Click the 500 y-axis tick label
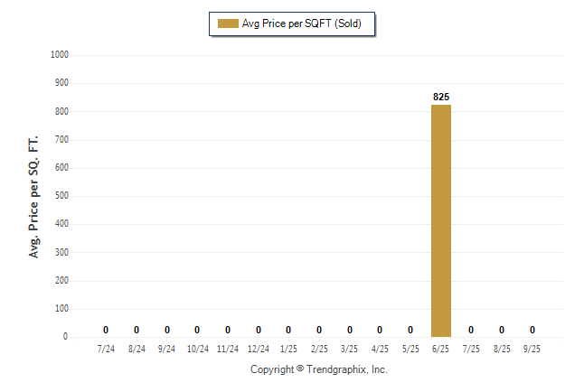Viewport: 584px width, 392px height. pyautogui.click(x=63, y=196)
